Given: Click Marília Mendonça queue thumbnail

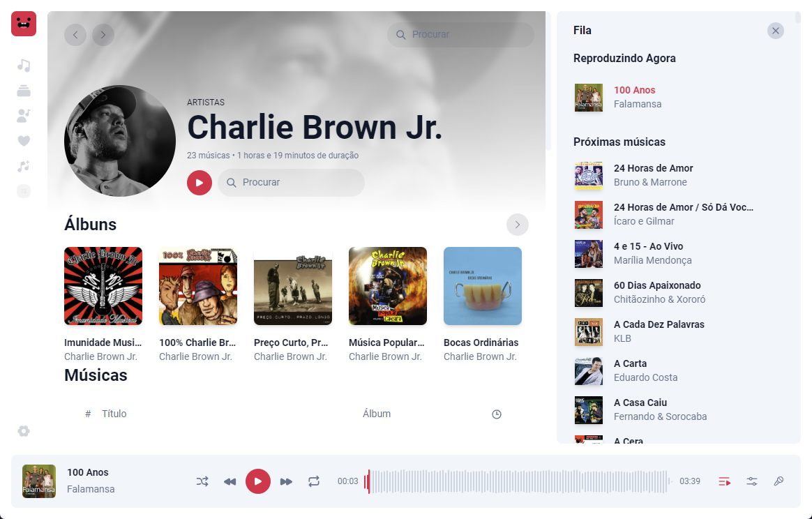Looking at the screenshot, I should [x=589, y=254].
